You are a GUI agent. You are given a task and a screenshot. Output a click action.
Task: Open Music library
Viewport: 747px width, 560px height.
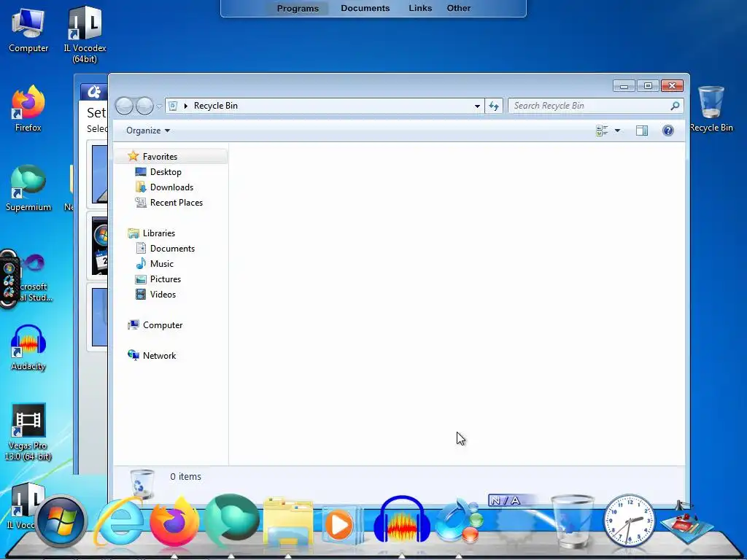point(161,264)
